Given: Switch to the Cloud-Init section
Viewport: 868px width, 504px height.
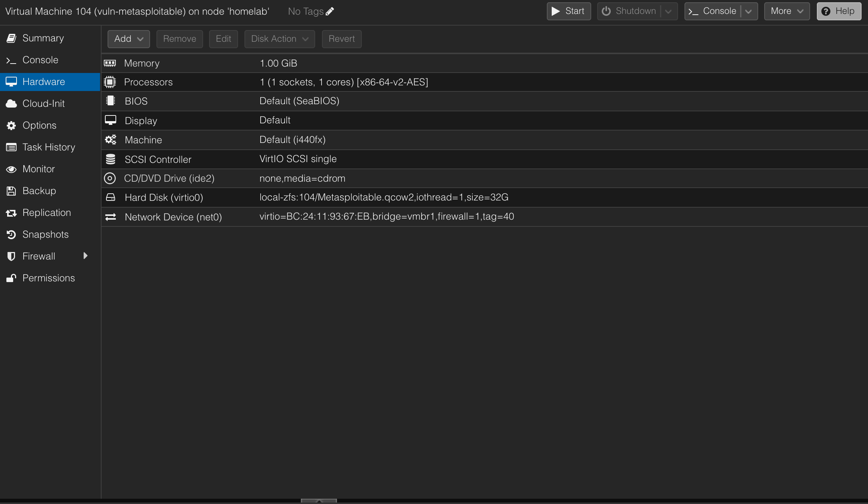Looking at the screenshot, I should [50, 104].
